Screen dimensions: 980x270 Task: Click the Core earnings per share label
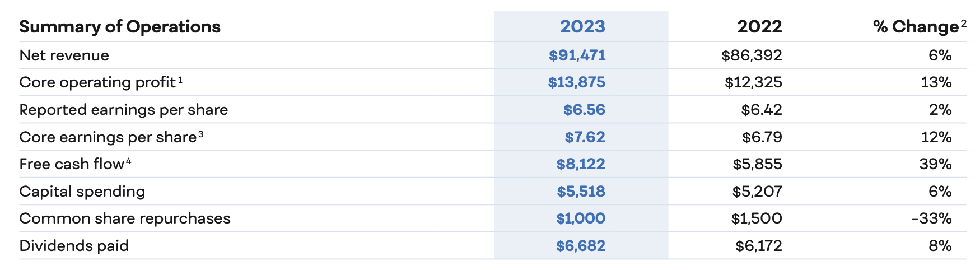[108, 137]
